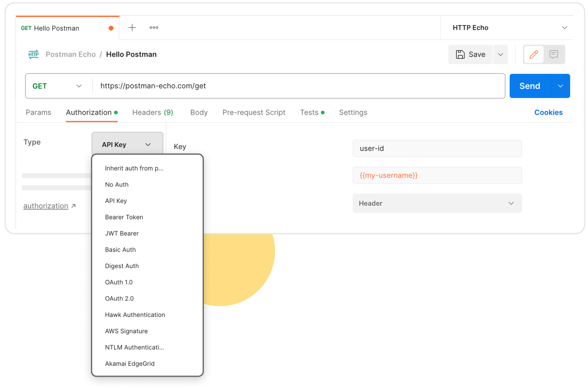Click the tab overflow dots icon
588x388 pixels.
pyautogui.click(x=154, y=27)
